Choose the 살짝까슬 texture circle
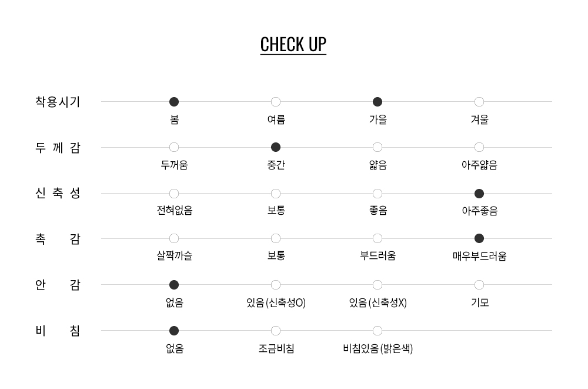The height and width of the screenshot is (389, 588). [x=174, y=238]
